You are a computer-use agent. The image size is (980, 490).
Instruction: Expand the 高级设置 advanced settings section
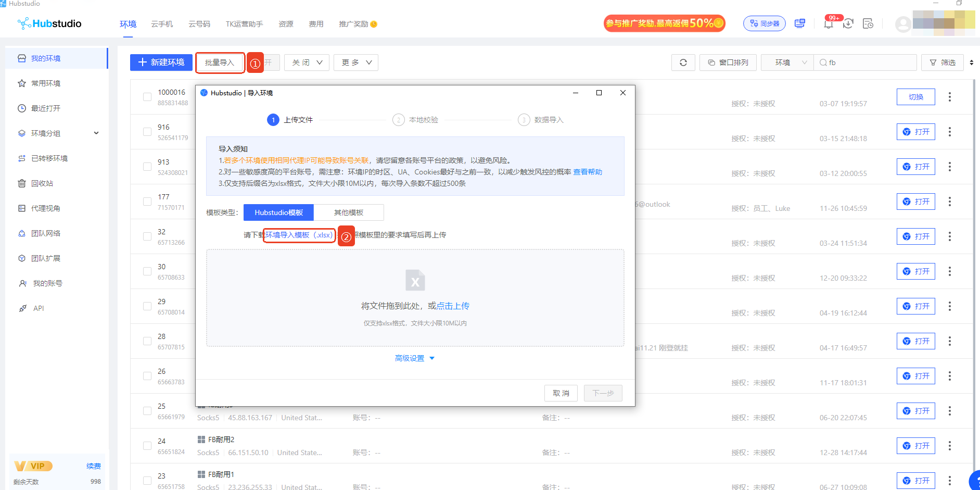tap(414, 358)
